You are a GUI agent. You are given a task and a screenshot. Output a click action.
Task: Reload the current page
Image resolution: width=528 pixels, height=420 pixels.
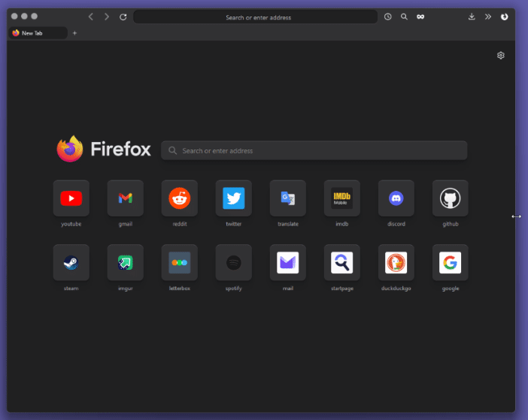[123, 17]
